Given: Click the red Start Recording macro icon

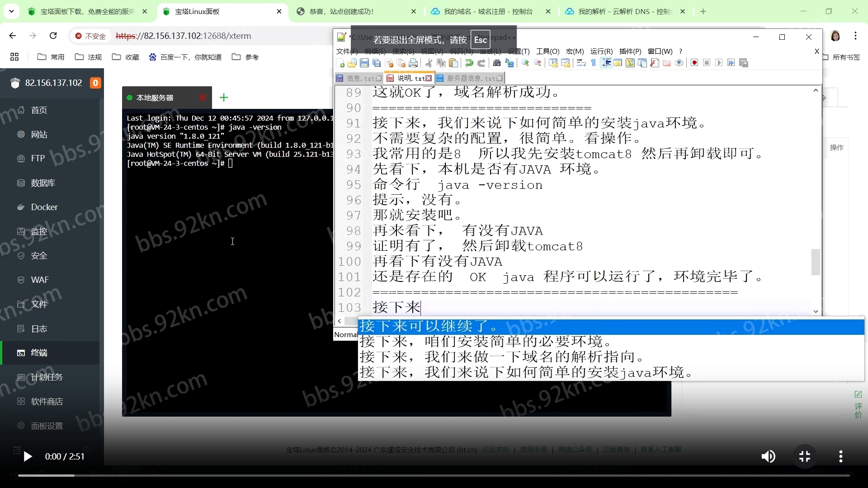Looking at the screenshot, I should tap(695, 63).
